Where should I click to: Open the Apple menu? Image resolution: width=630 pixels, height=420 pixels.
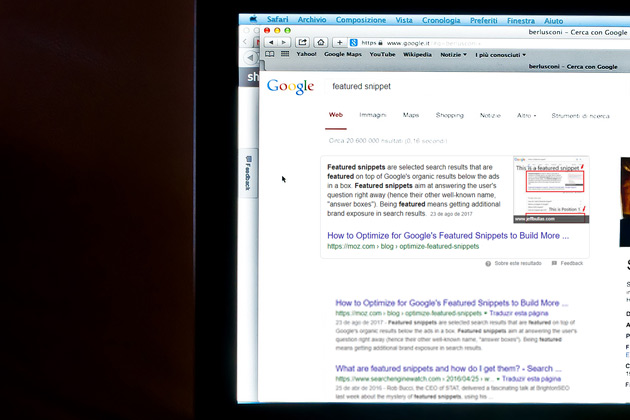point(253,19)
